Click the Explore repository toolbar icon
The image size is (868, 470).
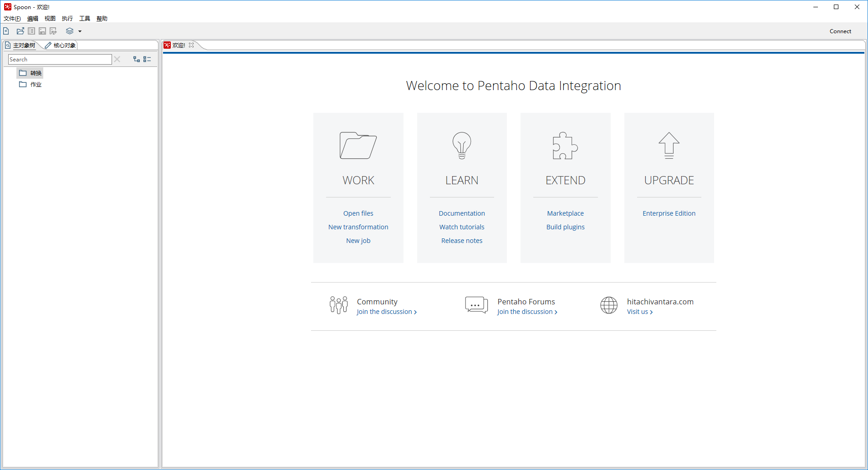[x=31, y=31]
